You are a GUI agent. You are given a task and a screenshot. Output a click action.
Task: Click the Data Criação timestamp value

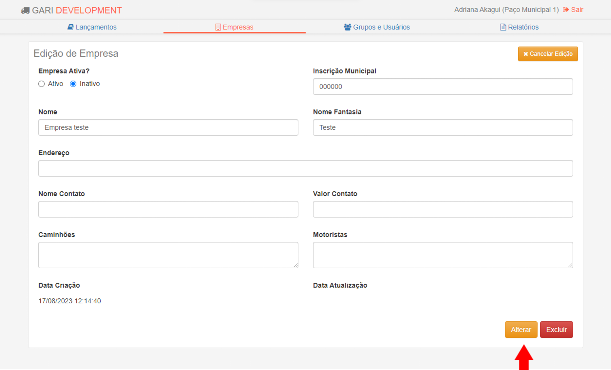(70, 301)
